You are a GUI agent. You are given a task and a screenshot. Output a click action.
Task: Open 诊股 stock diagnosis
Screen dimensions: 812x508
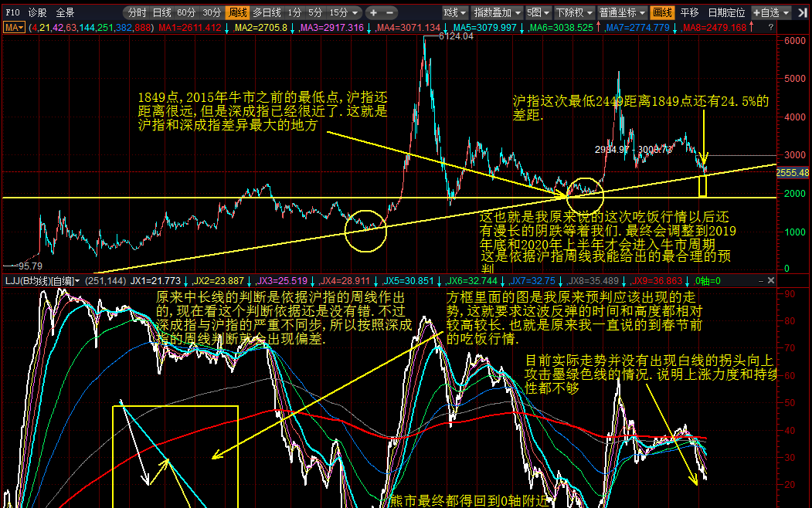coord(37,12)
